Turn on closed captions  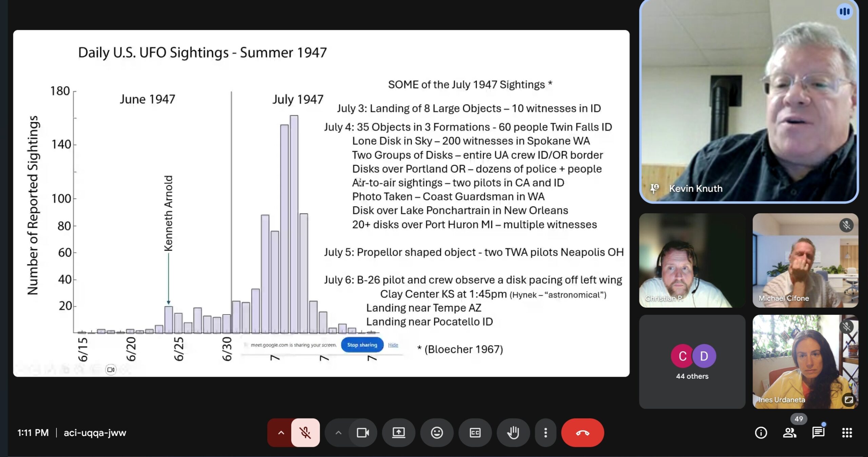[475, 433]
